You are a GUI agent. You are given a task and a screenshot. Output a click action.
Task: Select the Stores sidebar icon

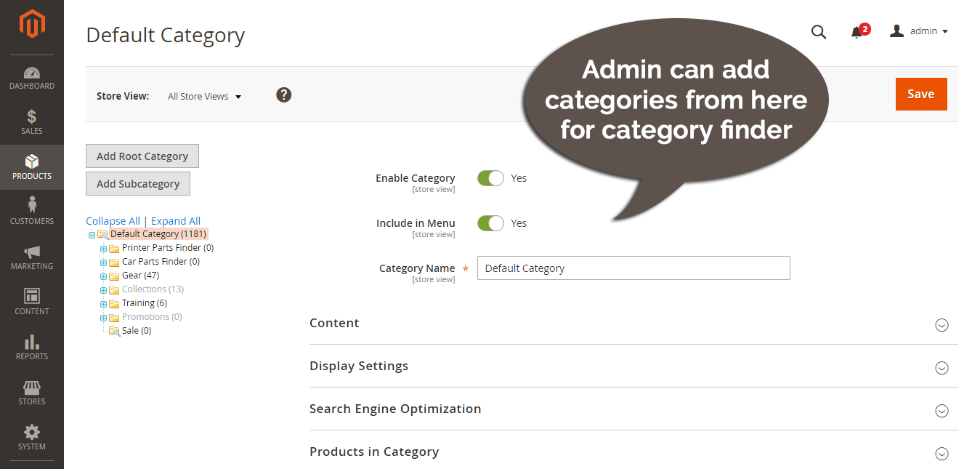point(32,392)
